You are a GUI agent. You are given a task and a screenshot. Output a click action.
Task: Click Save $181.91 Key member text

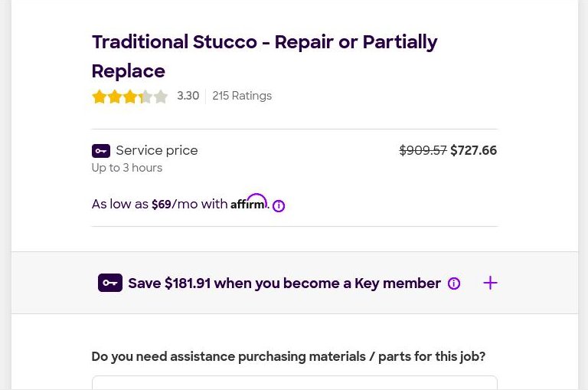pos(284,283)
